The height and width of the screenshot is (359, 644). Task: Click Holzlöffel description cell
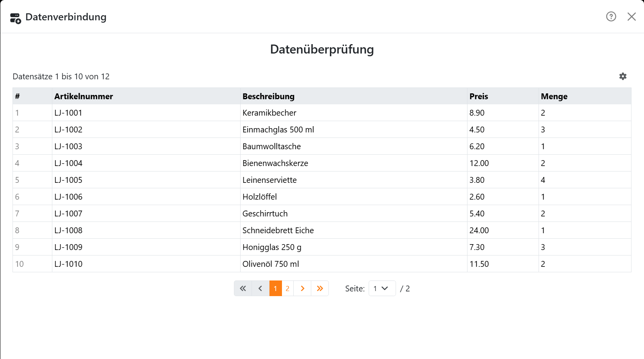tap(354, 197)
